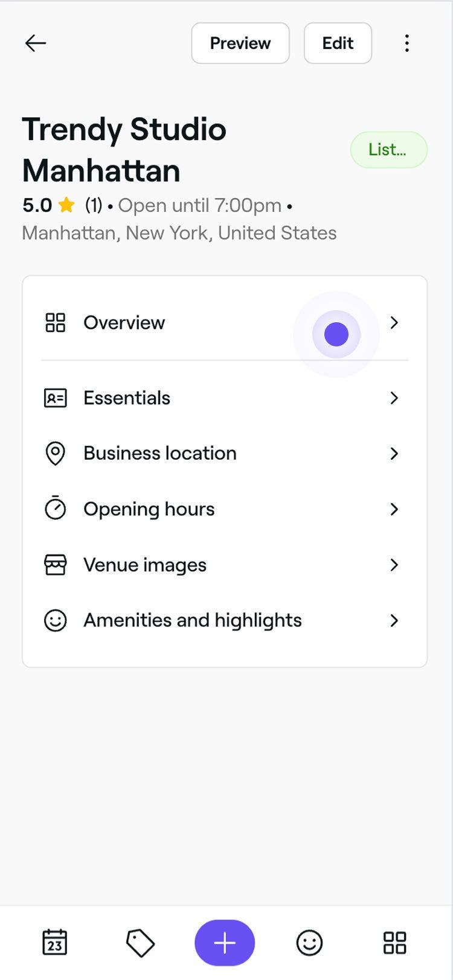The height and width of the screenshot is (980, 453).
Task: Tap the purple plus add button
Action: coord(225,943)
